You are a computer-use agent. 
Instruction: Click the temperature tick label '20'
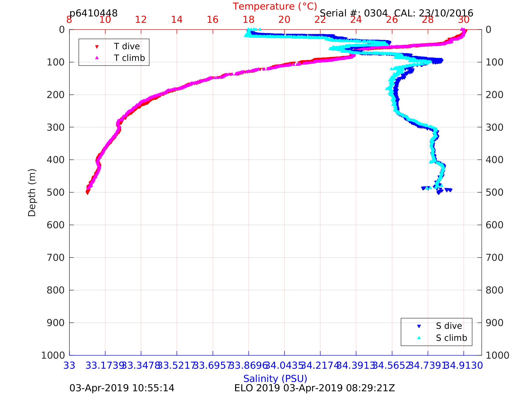click(284, 20)
